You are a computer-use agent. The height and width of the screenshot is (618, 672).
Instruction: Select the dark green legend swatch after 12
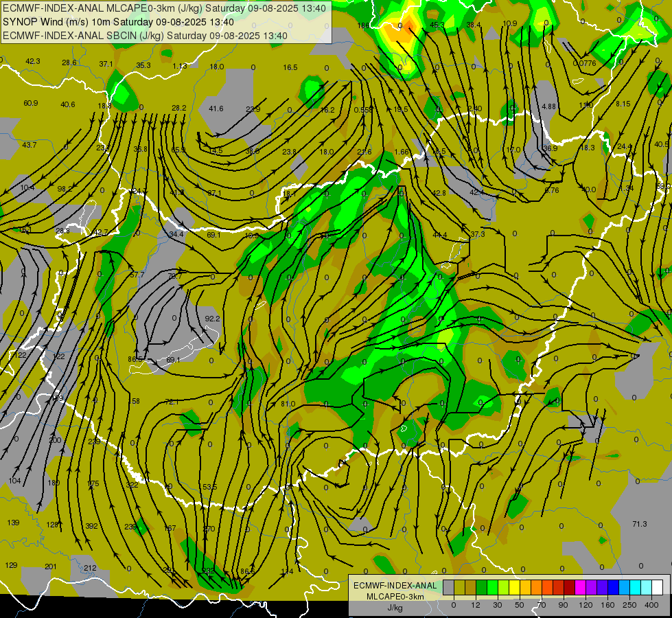click(482, 588)
